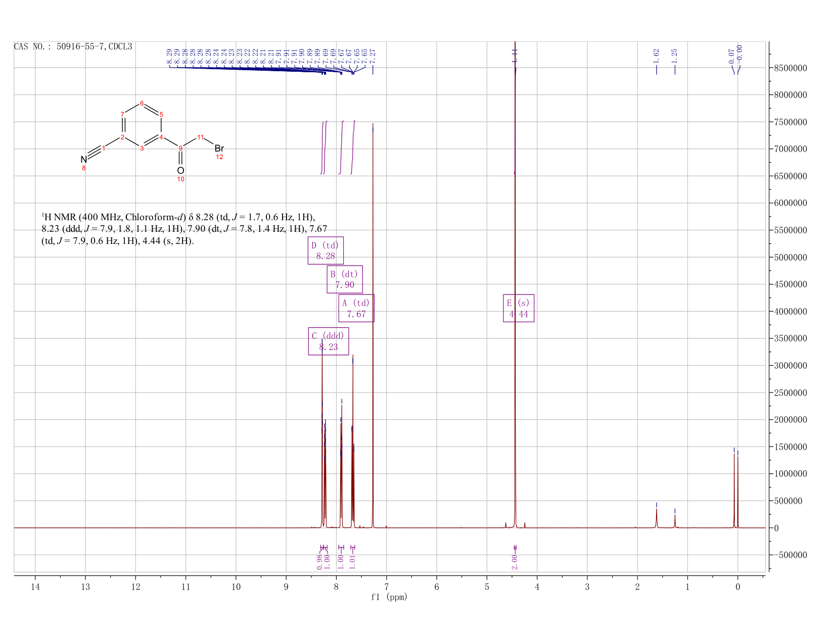The width and height of the screenshot is (834, 644).
Task: Click the f1 (ppm) axis title
Action: click(x=389, y=597)
